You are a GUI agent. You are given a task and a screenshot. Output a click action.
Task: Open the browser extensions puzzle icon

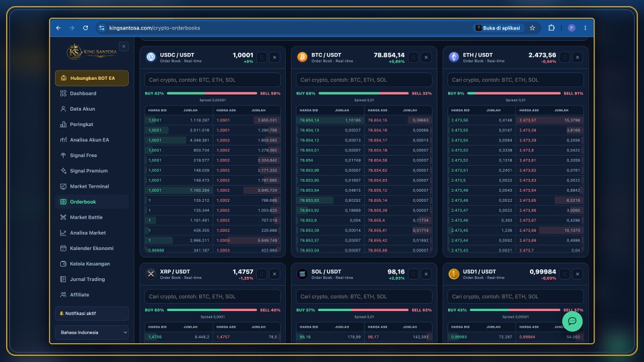[x=551, y=28]
